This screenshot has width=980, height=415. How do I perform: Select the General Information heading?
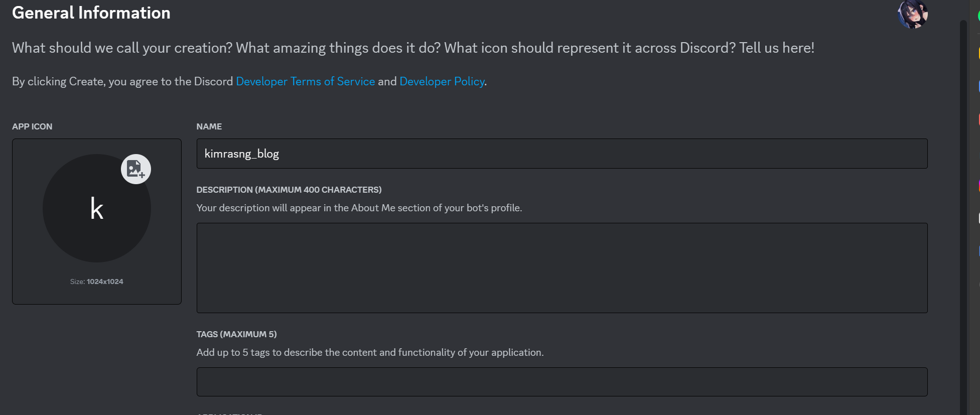(91, 13)
